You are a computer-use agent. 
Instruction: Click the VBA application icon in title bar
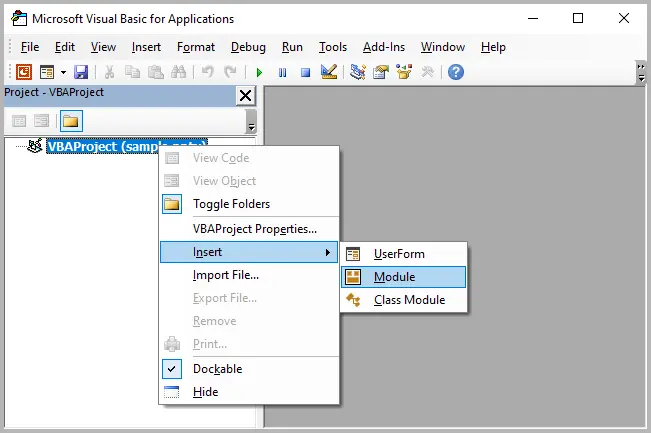19,18
